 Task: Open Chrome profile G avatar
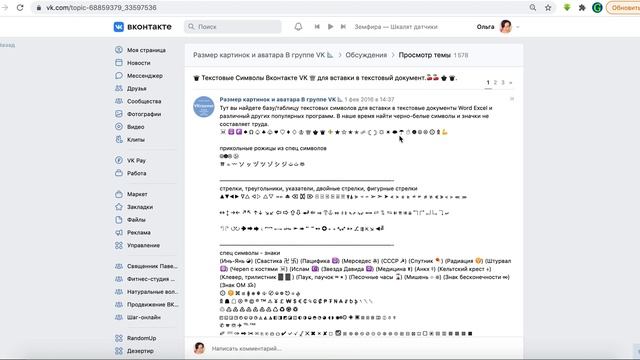click(x=597, y=8)
